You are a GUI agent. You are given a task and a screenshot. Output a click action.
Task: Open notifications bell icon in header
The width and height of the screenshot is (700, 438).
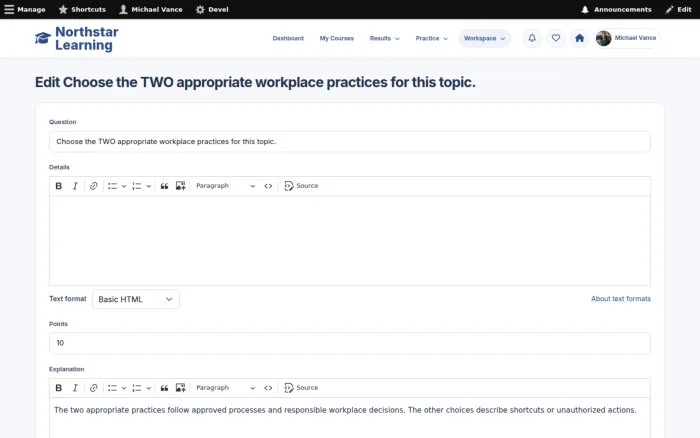[532, 38]
